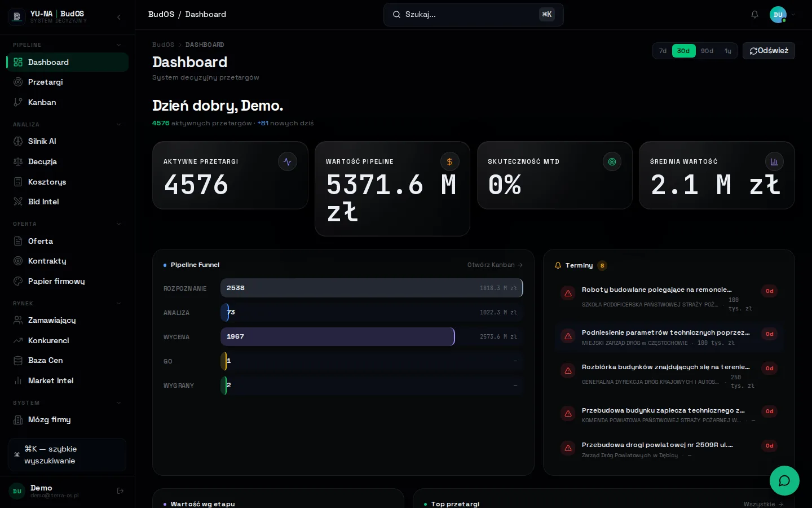Open Zamawiający users icon

point(18,320)
